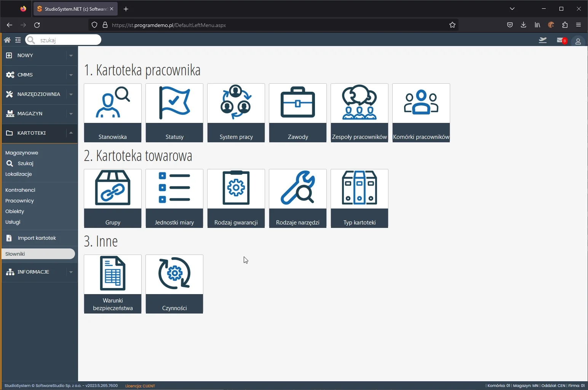The height and width of the screenshot is (390, 588).
Task: Go to the Kontrahenci link
Action: pyautogui.click(x=20, y=190)
